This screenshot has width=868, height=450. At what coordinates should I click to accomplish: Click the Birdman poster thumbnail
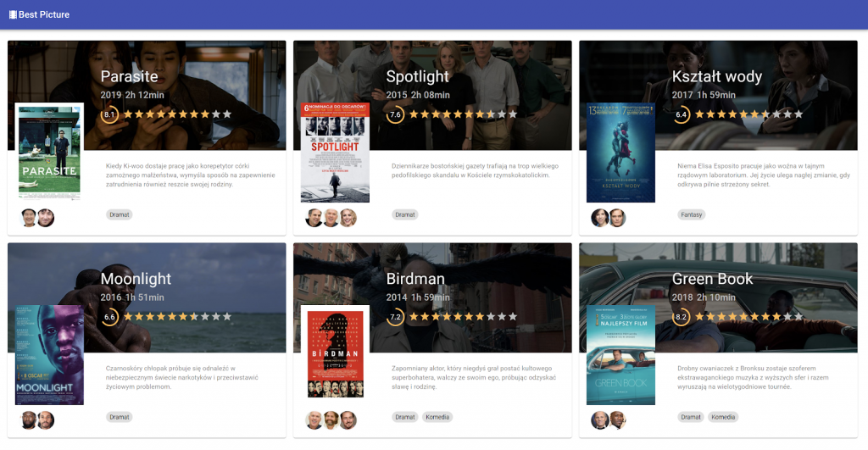335,354
